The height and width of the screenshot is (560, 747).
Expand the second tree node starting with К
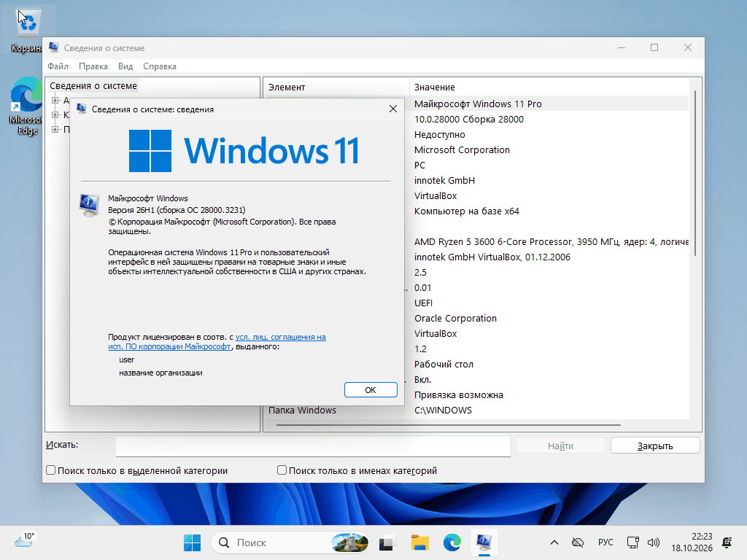click(x=55, y=114)
